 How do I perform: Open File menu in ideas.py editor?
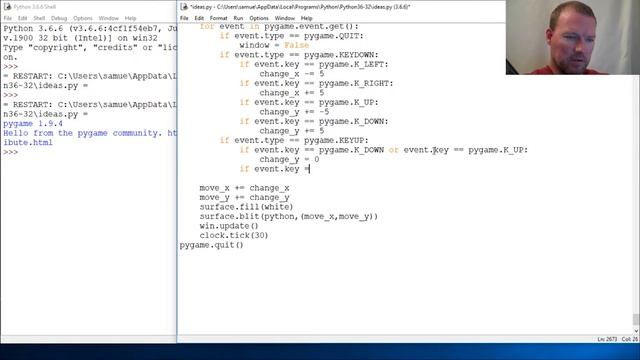click(184, 18)
